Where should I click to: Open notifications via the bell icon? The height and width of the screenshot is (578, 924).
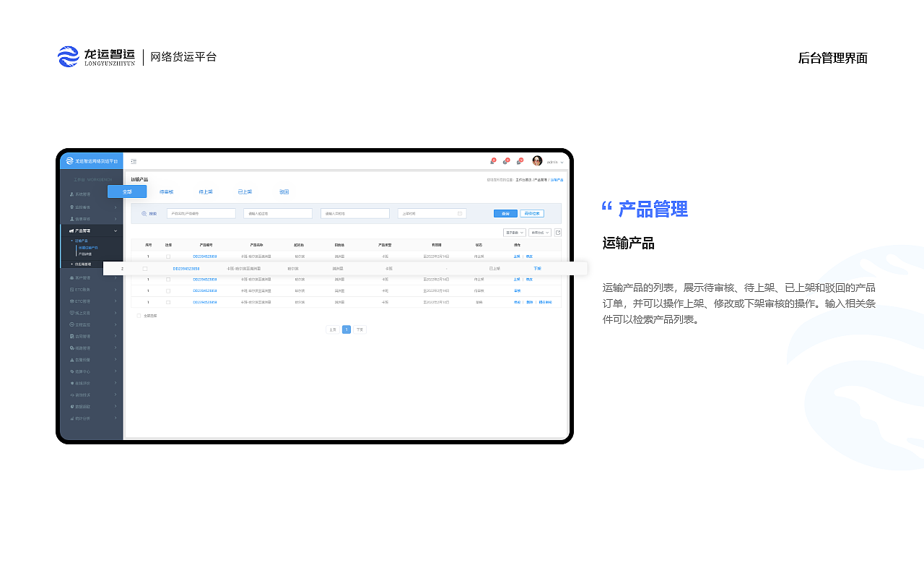492,160
